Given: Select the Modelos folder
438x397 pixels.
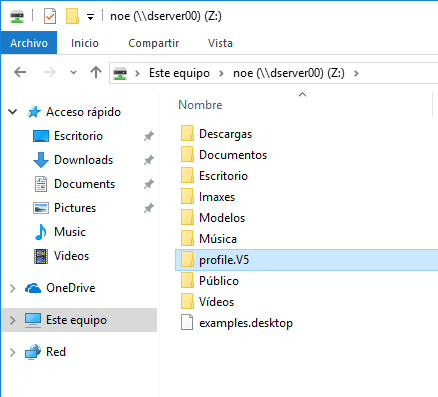Looking at the screenshot, I should coord(222,218).
